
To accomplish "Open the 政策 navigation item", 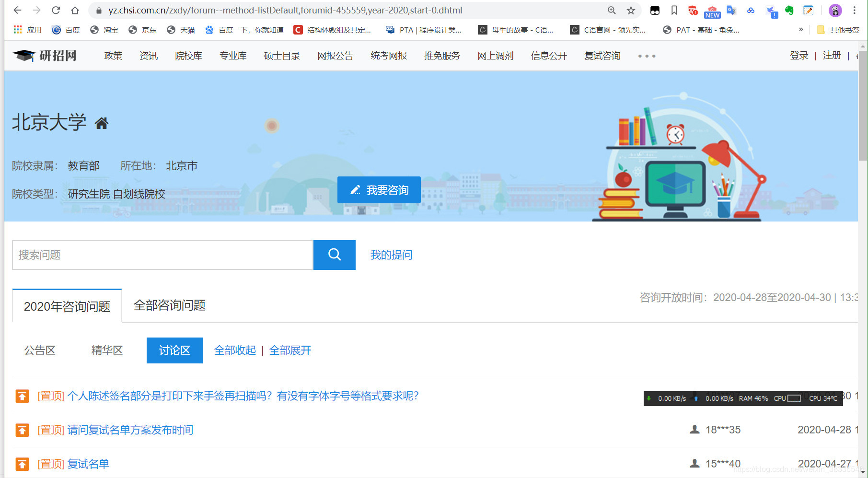I will tap(113, 56).
